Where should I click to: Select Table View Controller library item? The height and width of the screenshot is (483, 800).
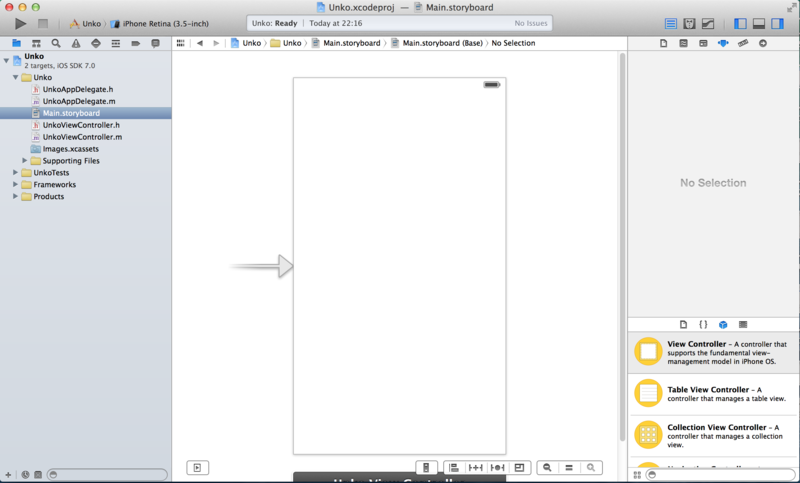point(714,394)
